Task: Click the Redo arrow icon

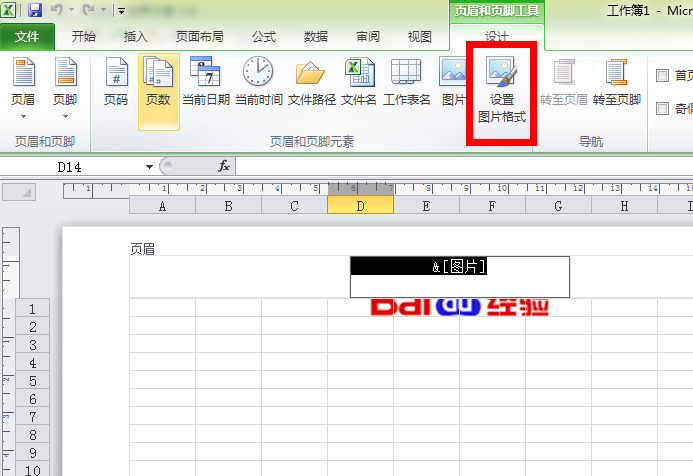Action: 88,10
